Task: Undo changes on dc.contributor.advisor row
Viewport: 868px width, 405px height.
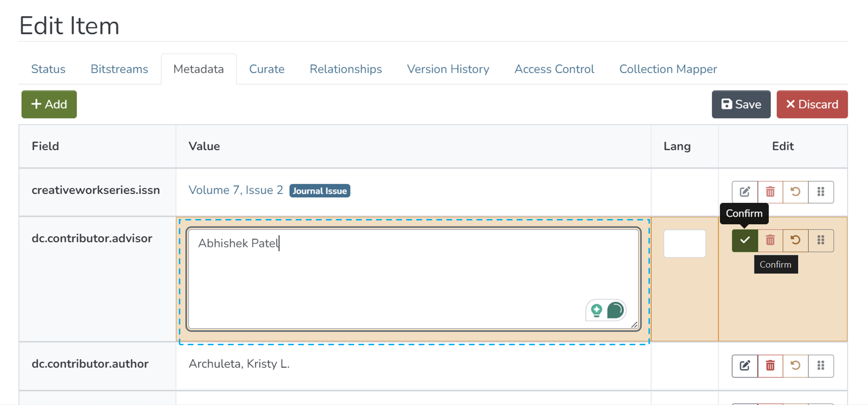Action: tap(795, 240)
